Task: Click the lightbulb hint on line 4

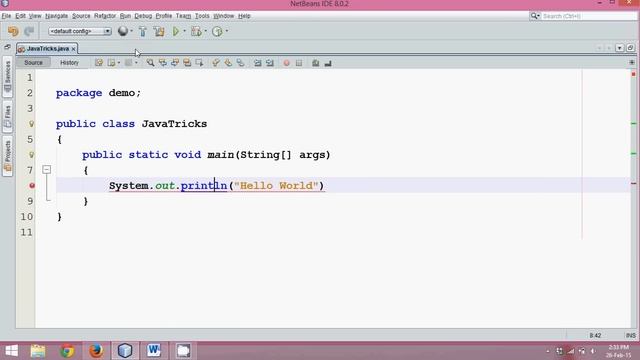Action: [x=31, y=124]
